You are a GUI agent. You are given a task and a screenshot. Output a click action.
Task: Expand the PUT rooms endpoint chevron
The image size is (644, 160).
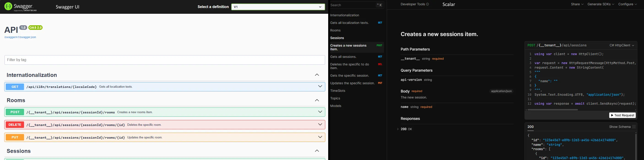tap(320, 137)
